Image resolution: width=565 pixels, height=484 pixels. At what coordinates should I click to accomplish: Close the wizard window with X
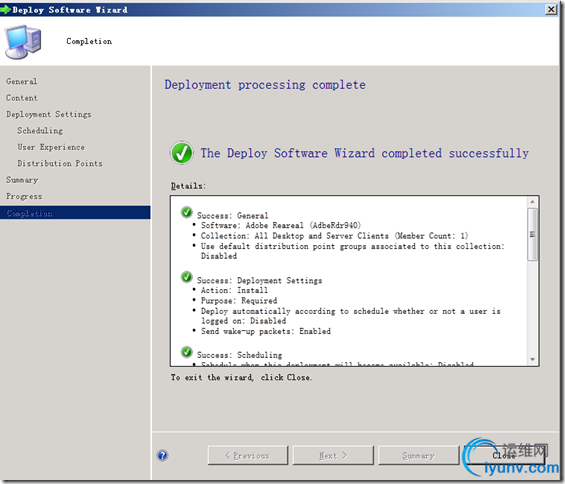pos(551,9)
